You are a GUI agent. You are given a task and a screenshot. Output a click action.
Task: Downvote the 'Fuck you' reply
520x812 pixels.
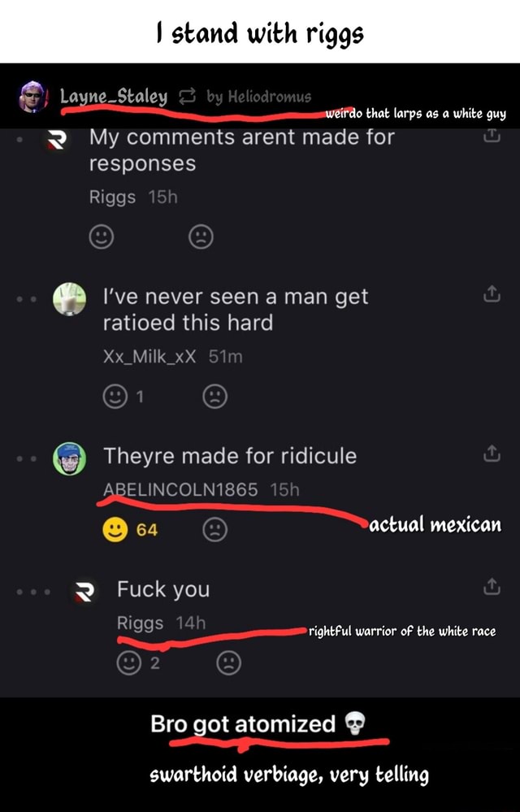coord(228,663)
